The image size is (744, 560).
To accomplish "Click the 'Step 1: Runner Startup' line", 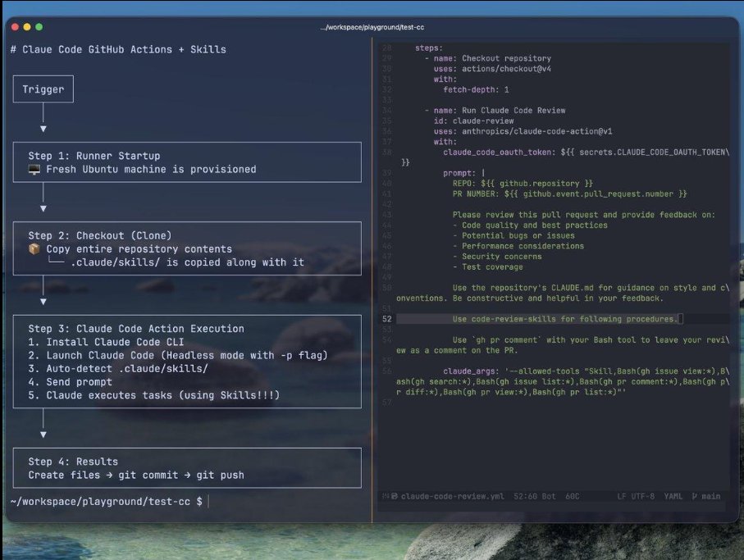I will 94,156.
